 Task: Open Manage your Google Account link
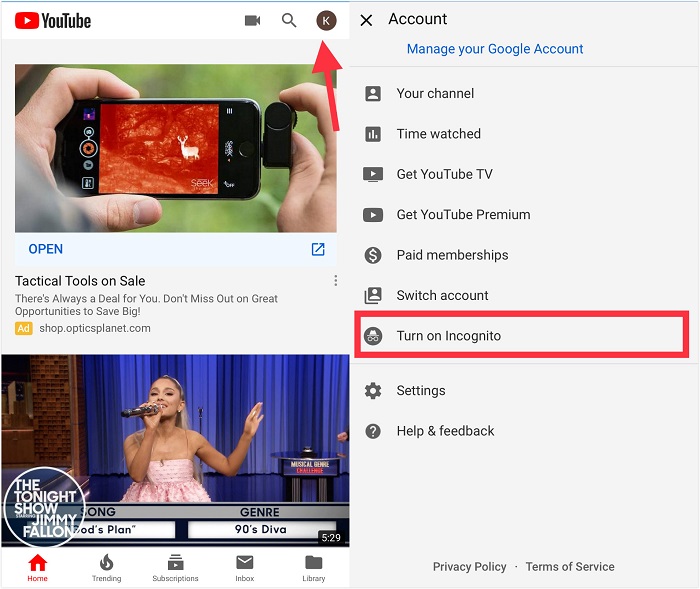(x=495, y=49)
